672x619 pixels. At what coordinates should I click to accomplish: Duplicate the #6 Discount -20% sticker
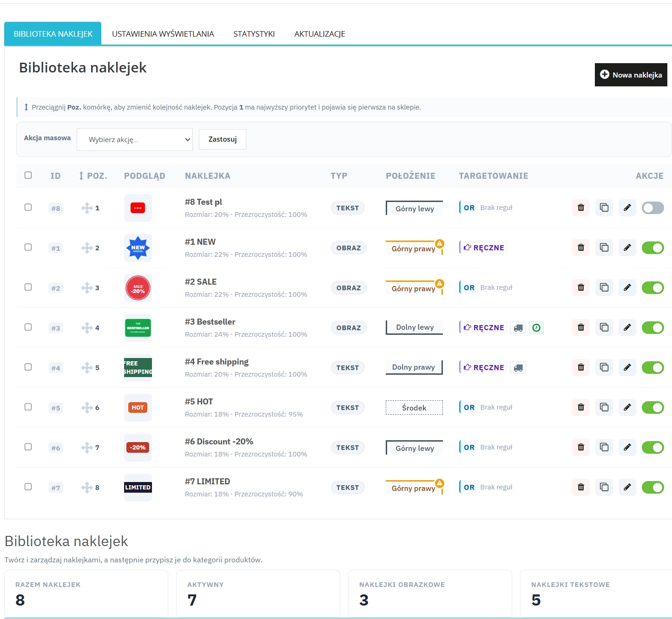(604, 447)
